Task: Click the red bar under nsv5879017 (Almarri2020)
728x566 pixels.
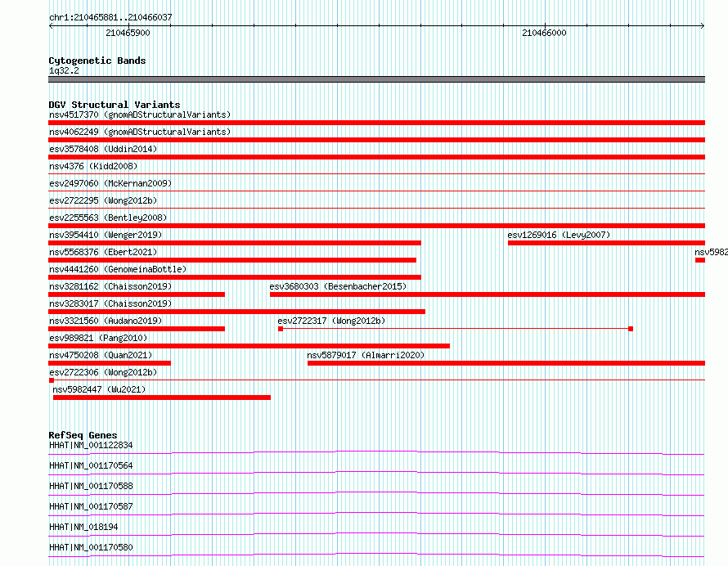Action: (x=506, y=363)
